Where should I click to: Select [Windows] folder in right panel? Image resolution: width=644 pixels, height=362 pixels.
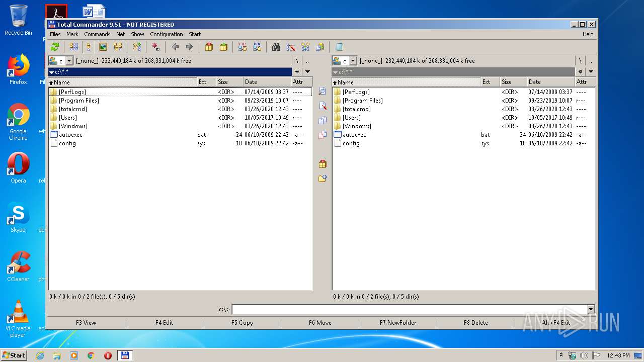[x=463, y=126]
